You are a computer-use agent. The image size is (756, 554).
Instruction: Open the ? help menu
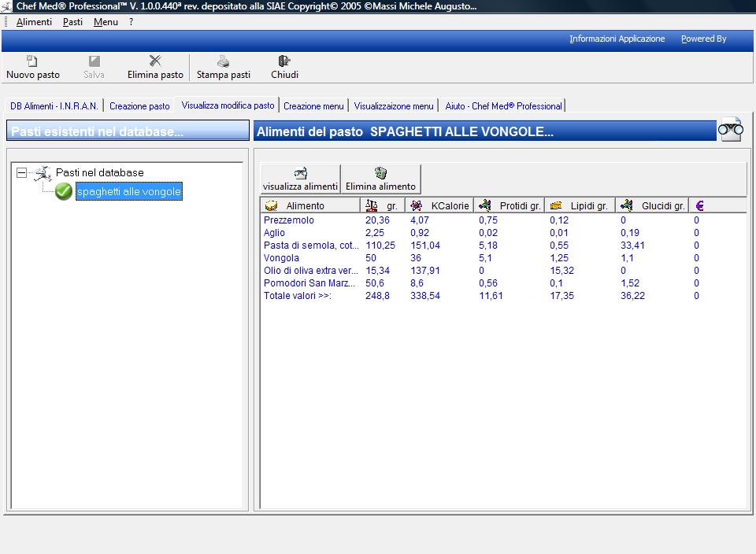(x=132, y=22)
